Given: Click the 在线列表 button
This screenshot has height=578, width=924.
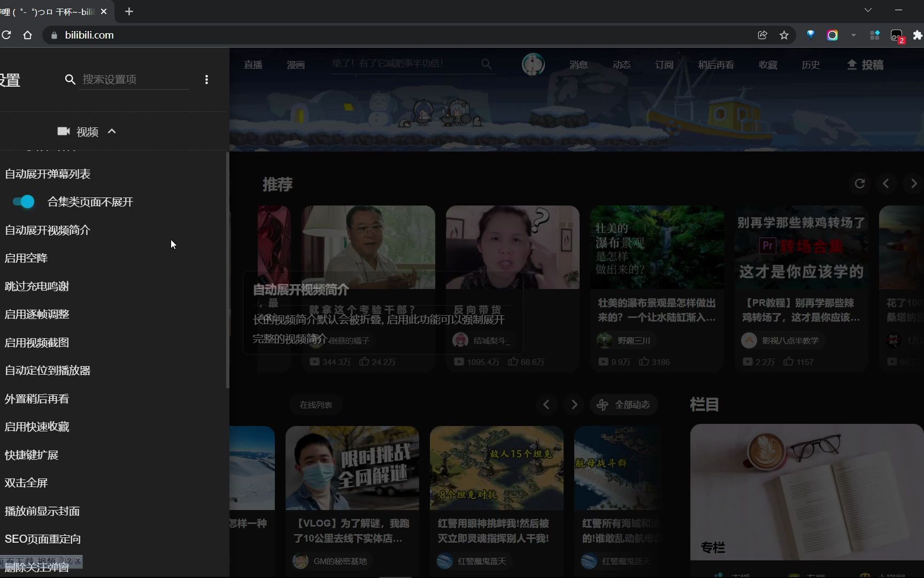Looking at the screenshot, I should pos(316,405).
